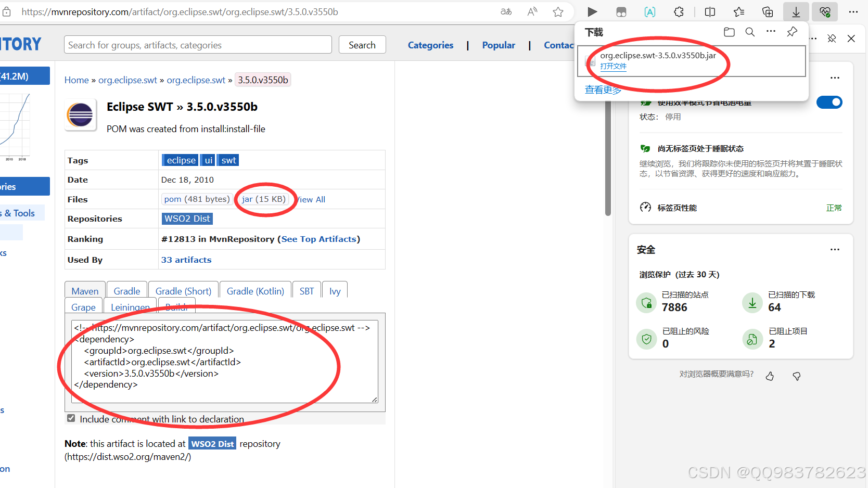Click the 已阻止的风险 shield icon

click(646, 339)
